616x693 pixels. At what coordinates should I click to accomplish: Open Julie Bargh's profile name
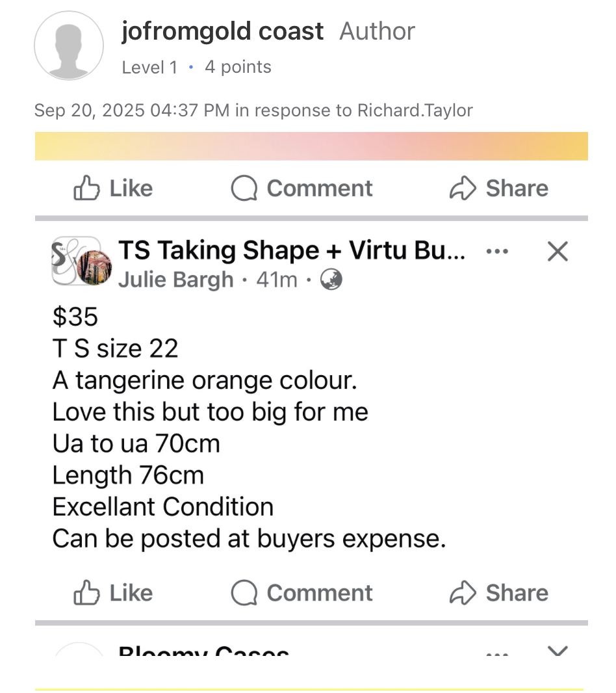[x=176, y=280]
